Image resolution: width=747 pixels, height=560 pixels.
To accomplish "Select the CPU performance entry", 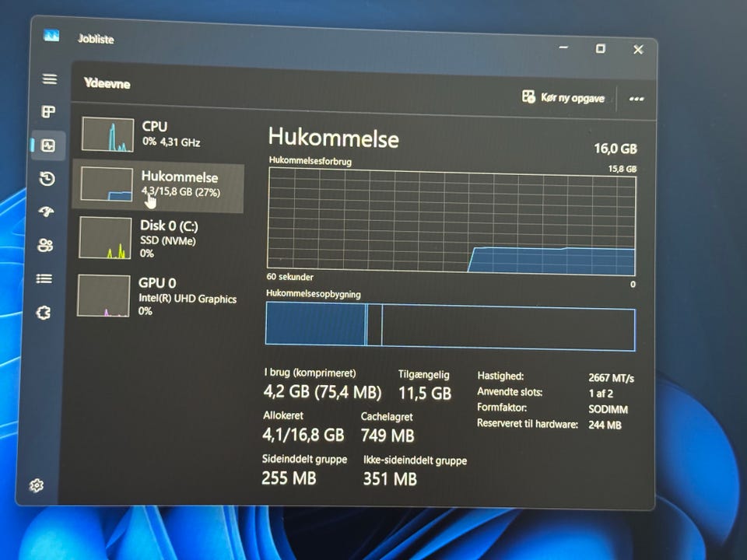I will click(160, 134).
